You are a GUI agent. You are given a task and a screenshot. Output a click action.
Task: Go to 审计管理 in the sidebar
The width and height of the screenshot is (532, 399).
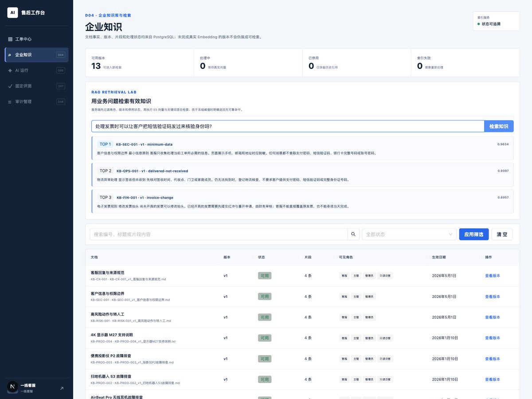(x=36, y=102)
